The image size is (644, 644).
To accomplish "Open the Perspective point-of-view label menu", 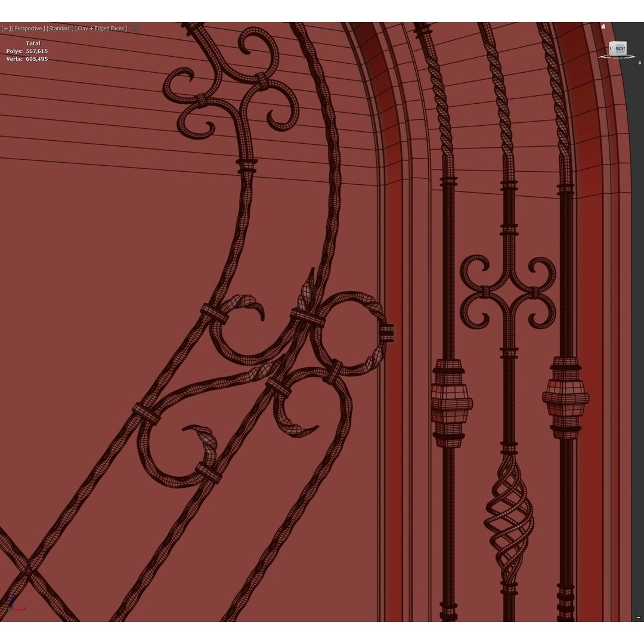I will [27, 28].
